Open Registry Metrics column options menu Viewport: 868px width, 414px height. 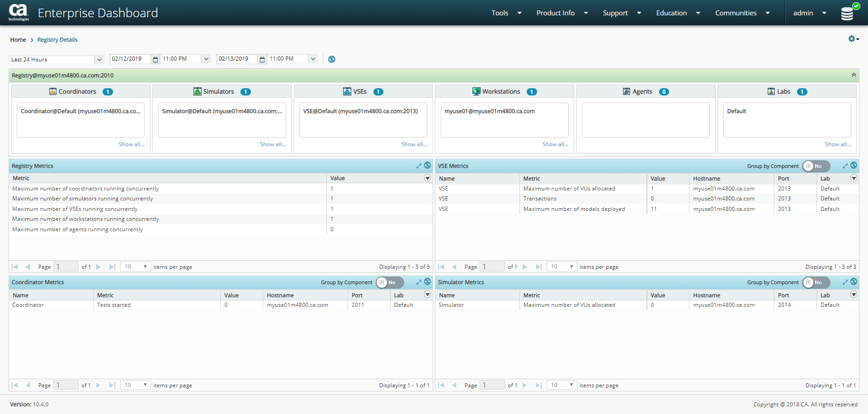(427, 178)
